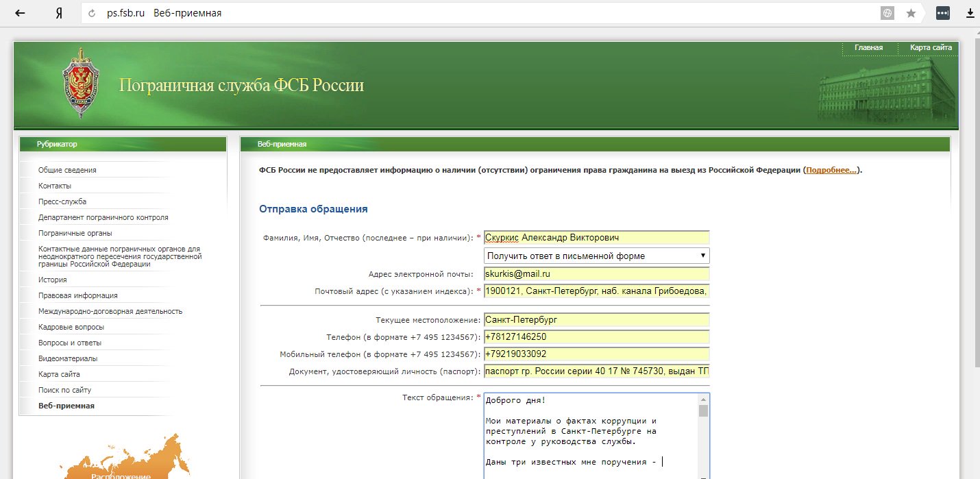Image resolution: width=980 pixels, height=479 pixels.
Task: Open Контактные данные пограничных органов link
Action: pyautogui.click(x=120, y=256)
